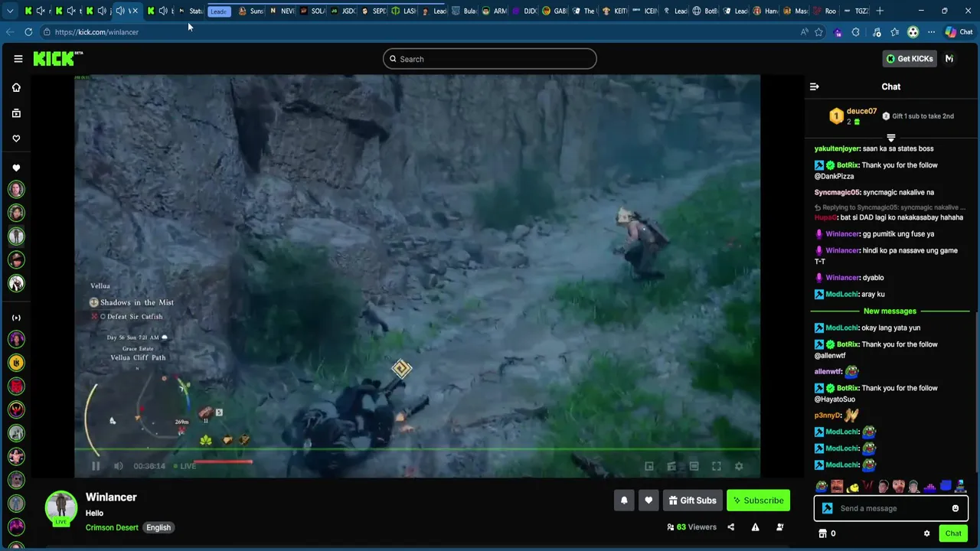Viewport: 980px width, 551px height.
Task: Open the yellow-badge recommended channel avatar
Action: point(16,363)
